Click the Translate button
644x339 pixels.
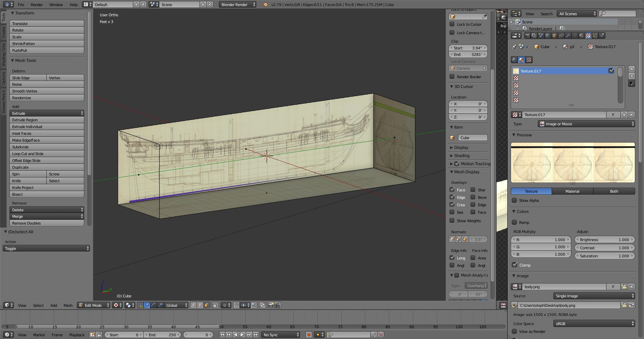[x=47, y=24]
